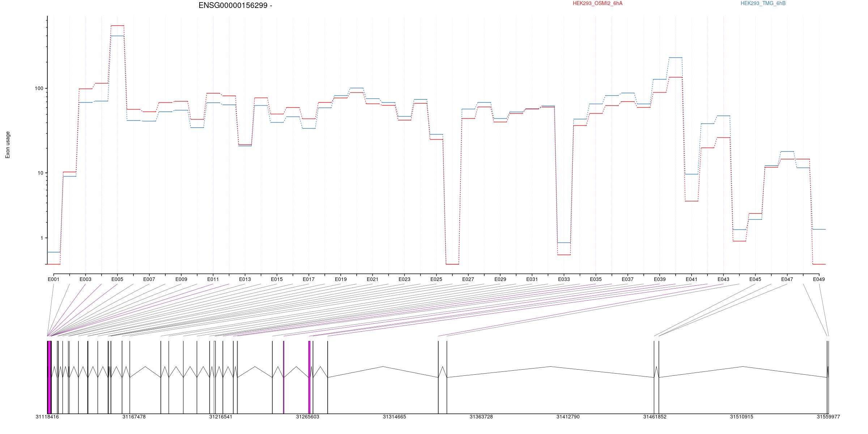Click exon label E029

point(500,279)
